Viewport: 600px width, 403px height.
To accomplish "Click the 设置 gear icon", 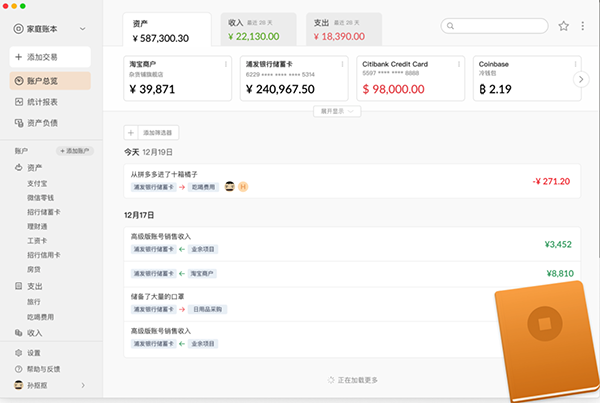I will [18, 353].
